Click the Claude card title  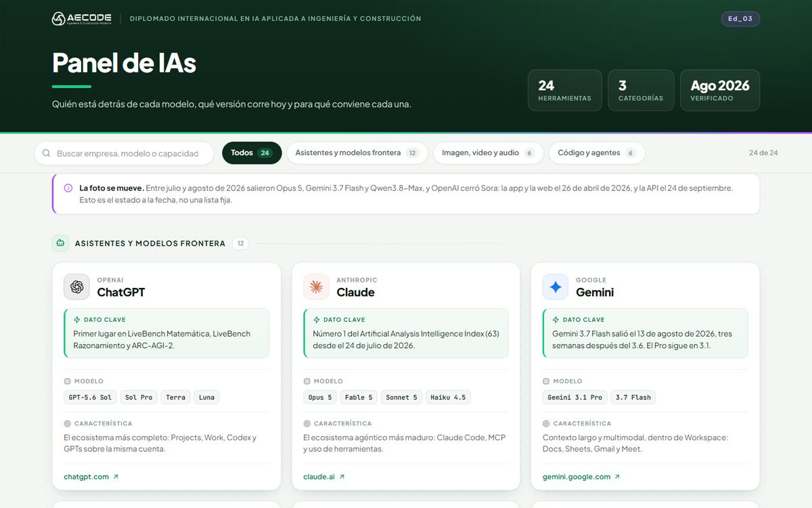355,293
